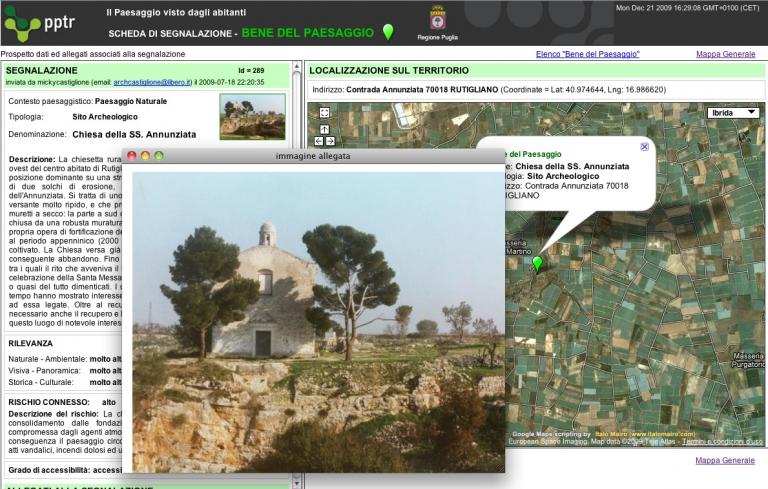Open the Ibrida map type dropdown
This screenshot has height=489, width=768.
tap(733, 113)
